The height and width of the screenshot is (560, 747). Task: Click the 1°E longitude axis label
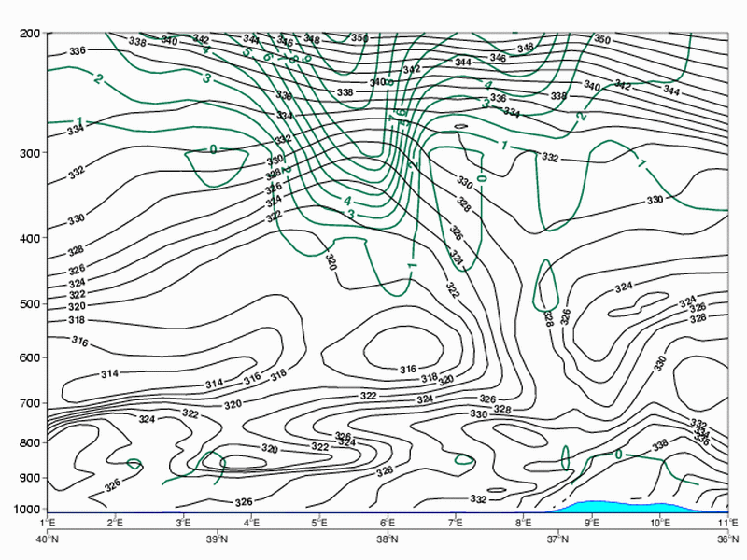47,525
